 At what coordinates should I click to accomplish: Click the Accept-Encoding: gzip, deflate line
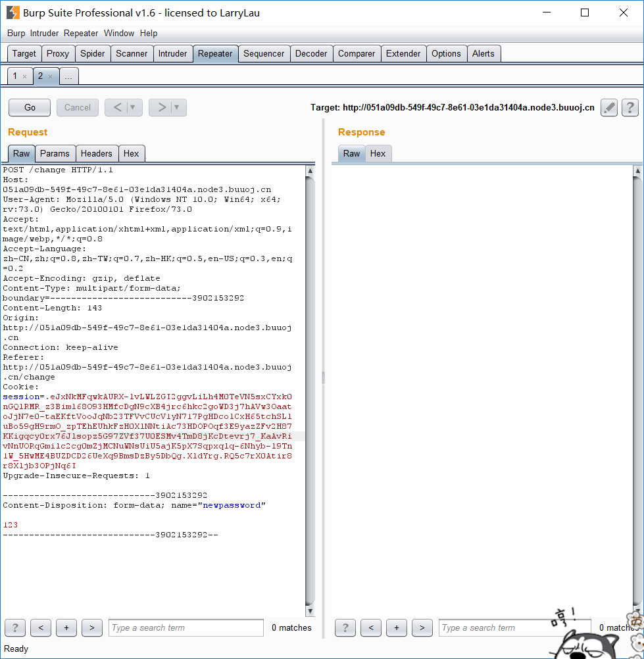81,278
